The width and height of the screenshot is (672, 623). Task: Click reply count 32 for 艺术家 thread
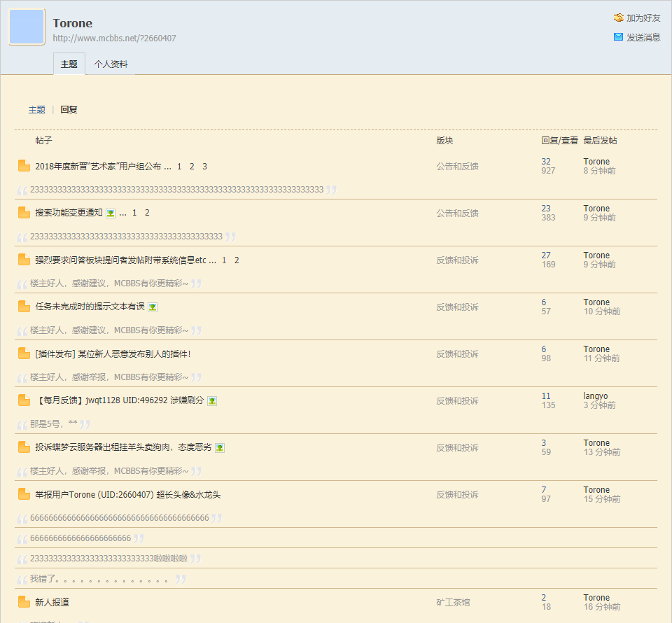point(546,162)
